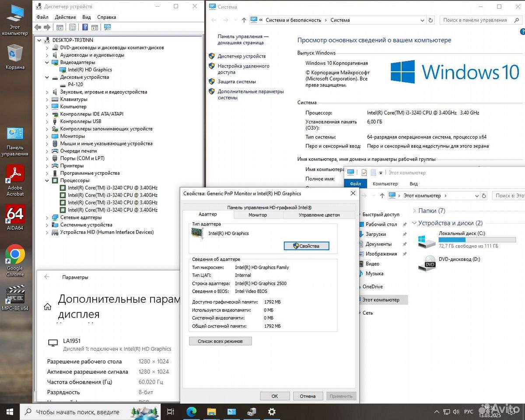Viewport: 525px width, 420px height.
Task: Open Справка menu in Device Manager
Action: 107,17
